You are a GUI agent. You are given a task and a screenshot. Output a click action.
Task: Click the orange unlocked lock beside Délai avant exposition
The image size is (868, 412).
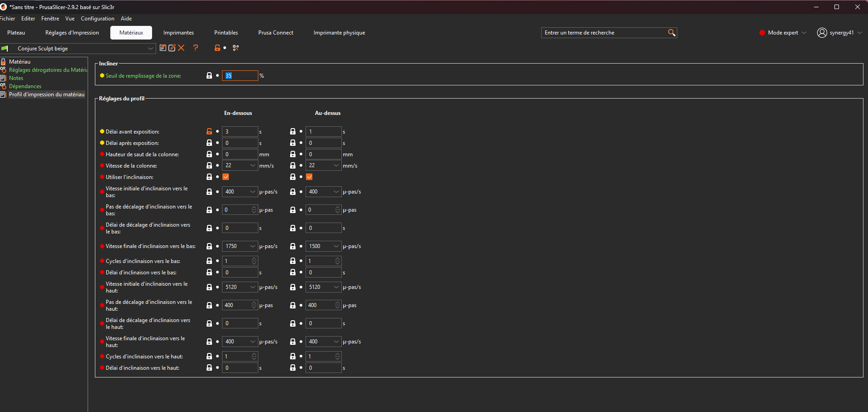click(209, 131)
